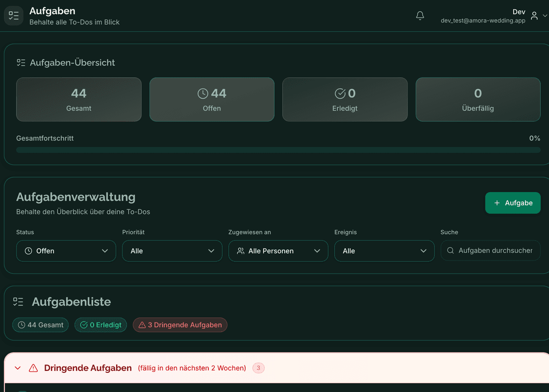This screenshot has width=549, height=392.
Task: Open the Ereignis dropdown
Action: tap(384, 251)
